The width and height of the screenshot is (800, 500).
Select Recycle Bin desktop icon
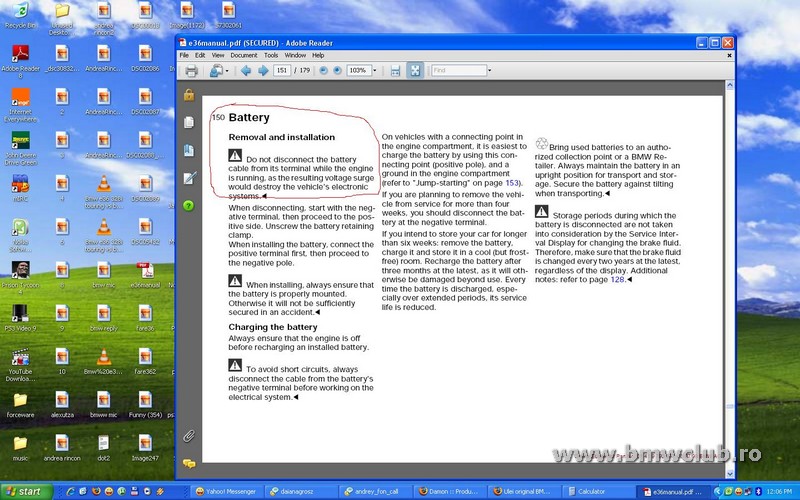[20, 14]
